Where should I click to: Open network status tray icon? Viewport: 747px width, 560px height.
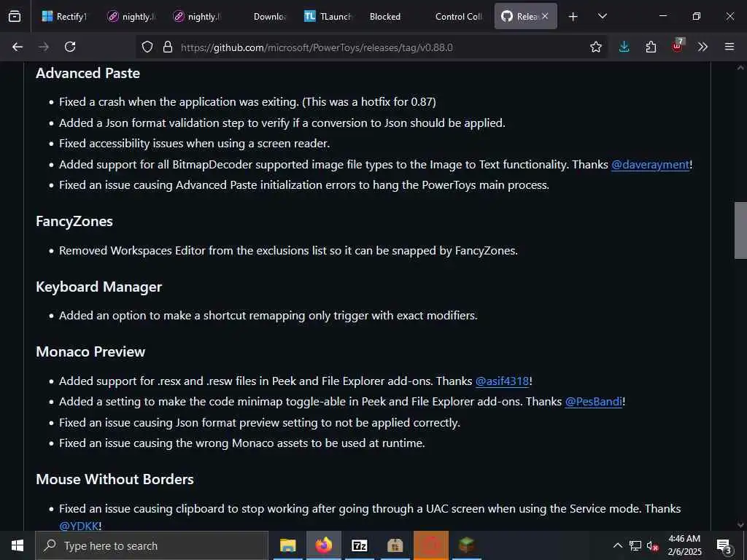coord(635,545)
